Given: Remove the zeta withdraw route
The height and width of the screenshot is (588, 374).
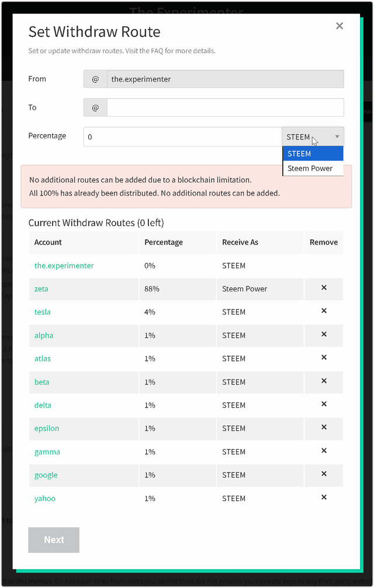Looking at the screenshot, I should click(324, 288).
